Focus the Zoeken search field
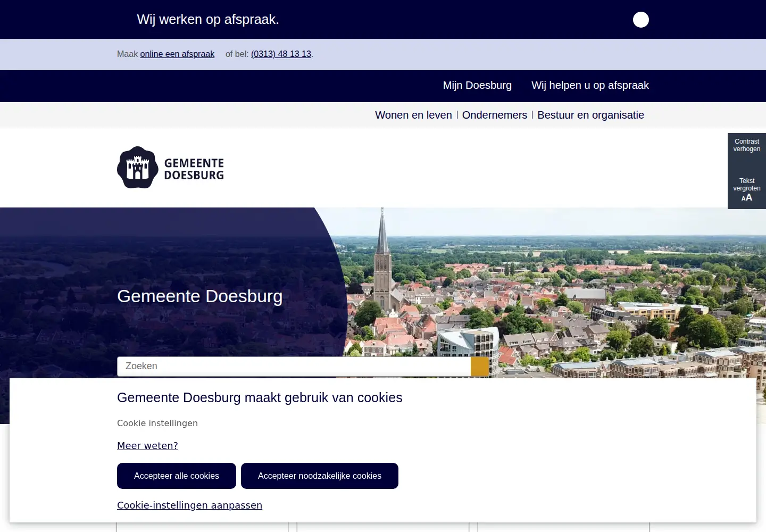Viewport: 766px width, 532px height. [x=294, y=366]
